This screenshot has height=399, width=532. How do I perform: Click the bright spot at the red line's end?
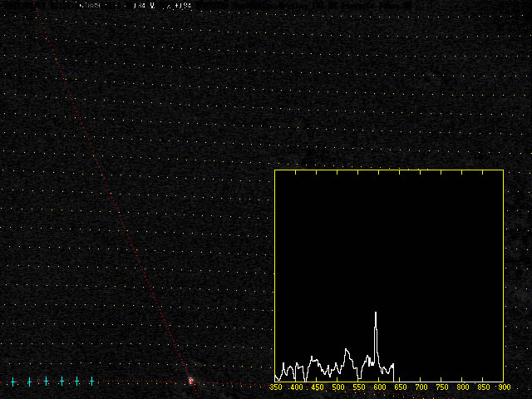pyautogui.click(x=190, y=381)
